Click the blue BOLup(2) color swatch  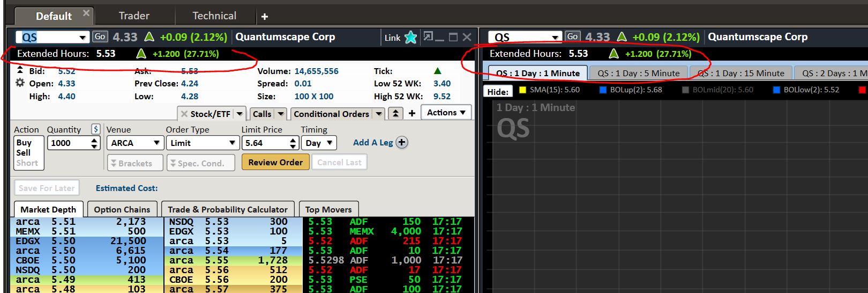pos(603,90)
